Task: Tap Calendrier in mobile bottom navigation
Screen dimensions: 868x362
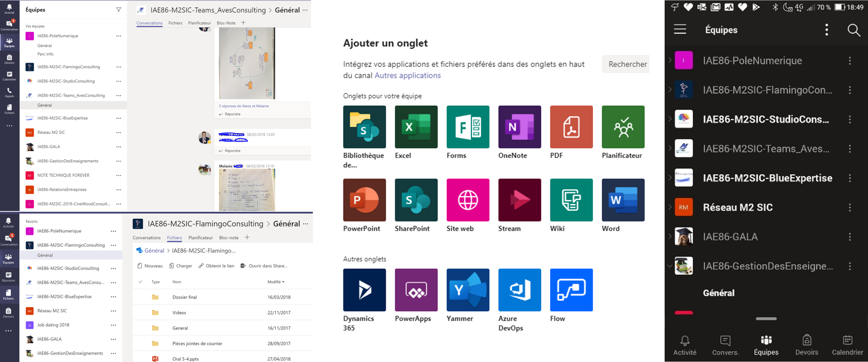Action: click(x=847, y=345)
